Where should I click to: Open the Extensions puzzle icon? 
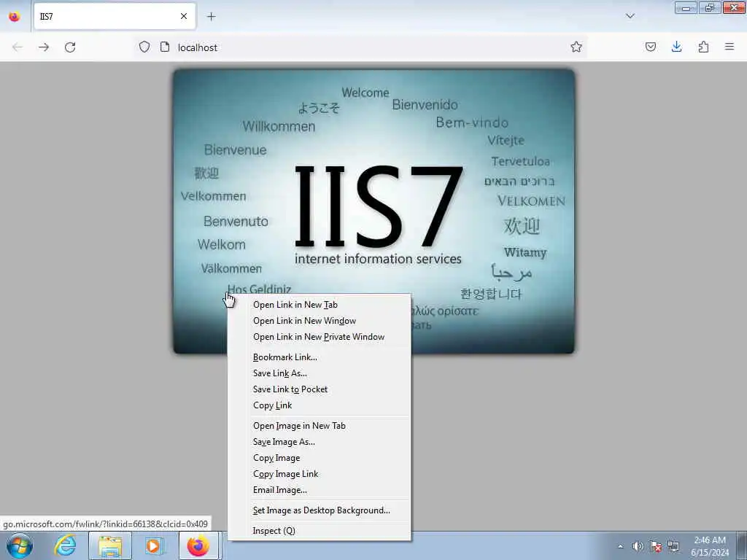703,47
